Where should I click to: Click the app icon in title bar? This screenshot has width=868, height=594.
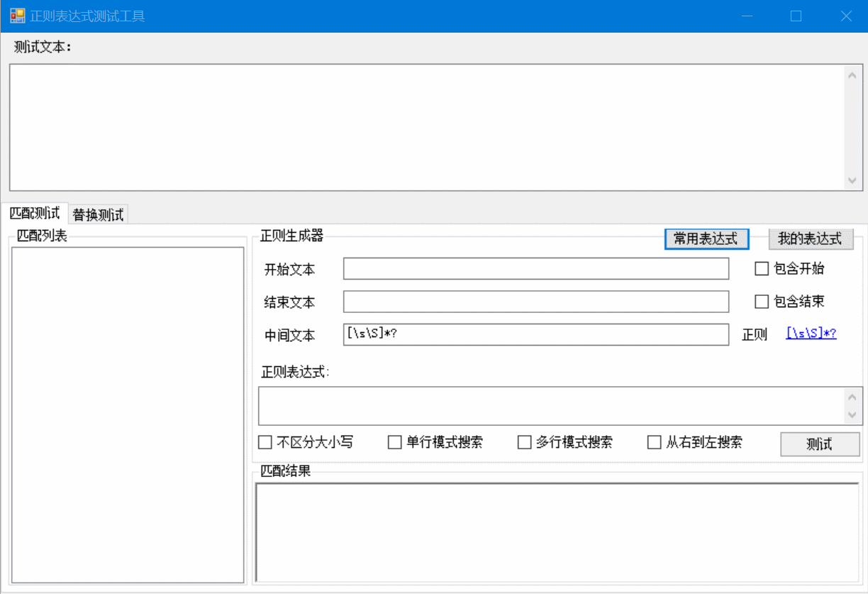click(17, 16)
